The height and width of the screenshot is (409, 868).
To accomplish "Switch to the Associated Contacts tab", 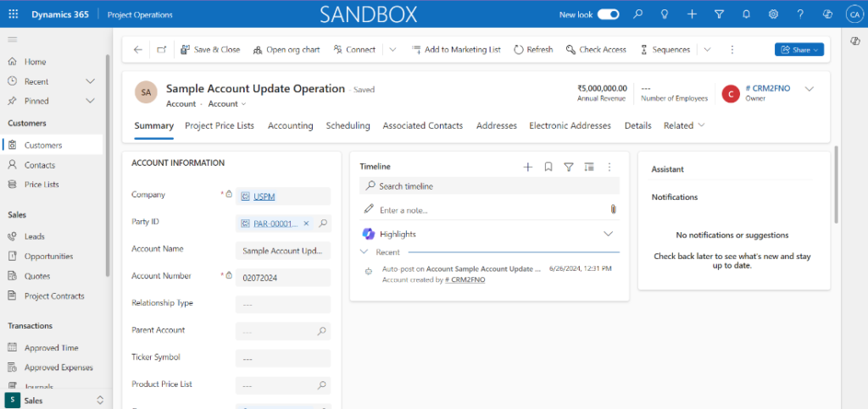I will [x=423, y=125].
